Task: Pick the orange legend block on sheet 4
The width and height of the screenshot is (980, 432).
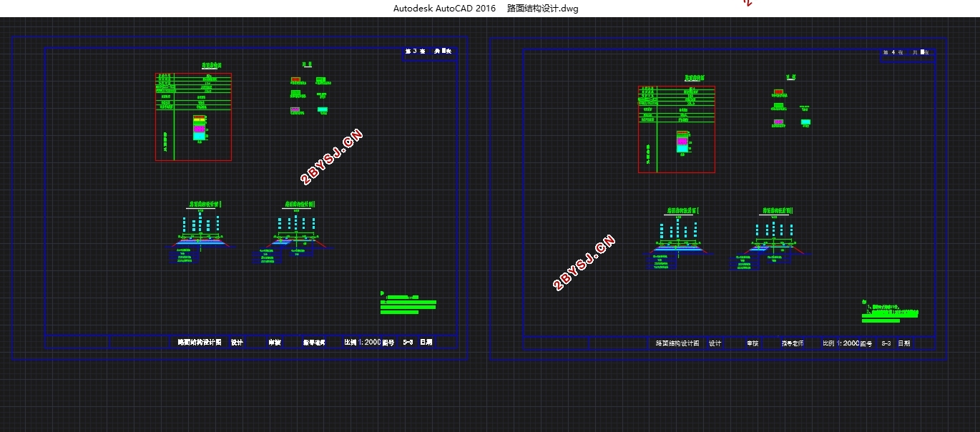Action: tap(778, 92)
